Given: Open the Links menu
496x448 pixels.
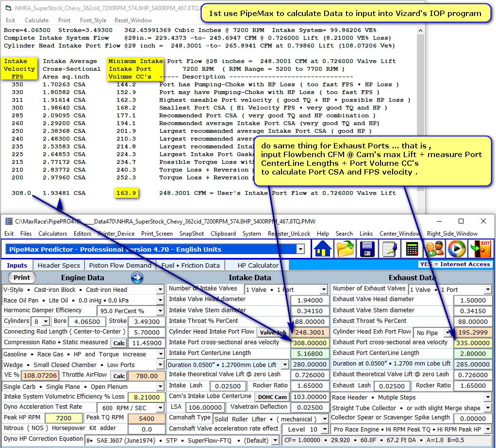Looking at the screenshot, I should tap(366, 234).
